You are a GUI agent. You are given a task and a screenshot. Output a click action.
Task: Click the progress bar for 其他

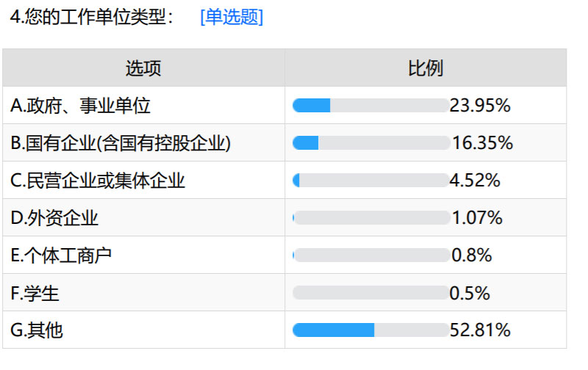pyautogui.click(x=370, y=330)
